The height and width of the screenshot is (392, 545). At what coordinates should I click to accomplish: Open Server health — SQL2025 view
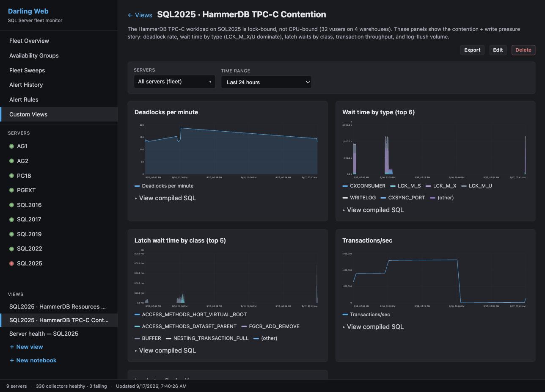[x=59, y=334]
